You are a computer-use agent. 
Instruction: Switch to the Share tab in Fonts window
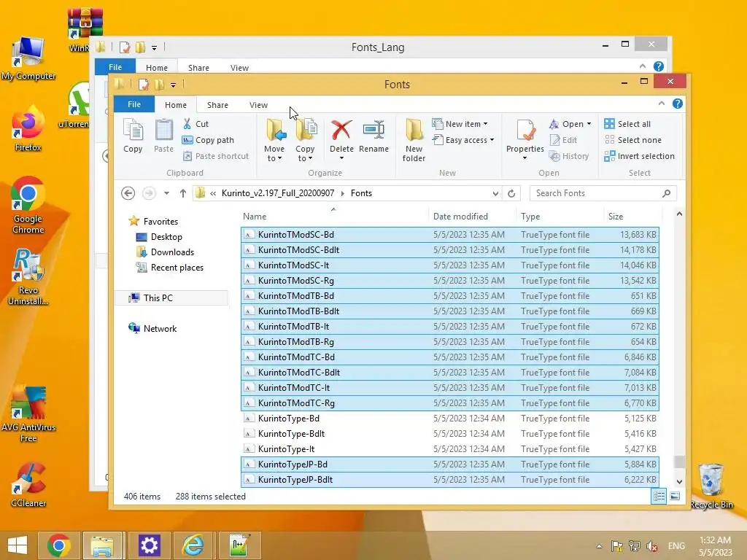coord(217,105)
